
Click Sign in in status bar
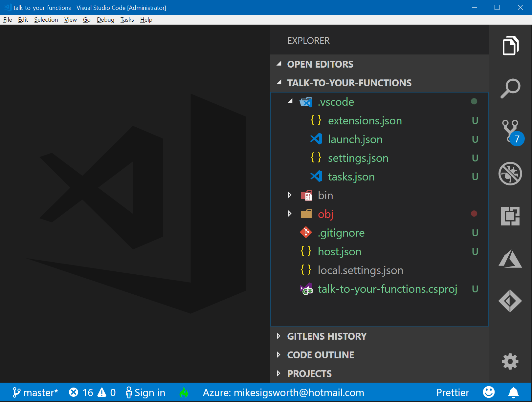pos(145,392)
